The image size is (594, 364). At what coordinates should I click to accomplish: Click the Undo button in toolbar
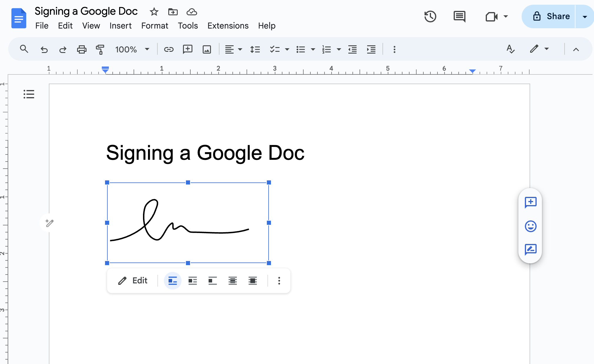click(44, 49)
